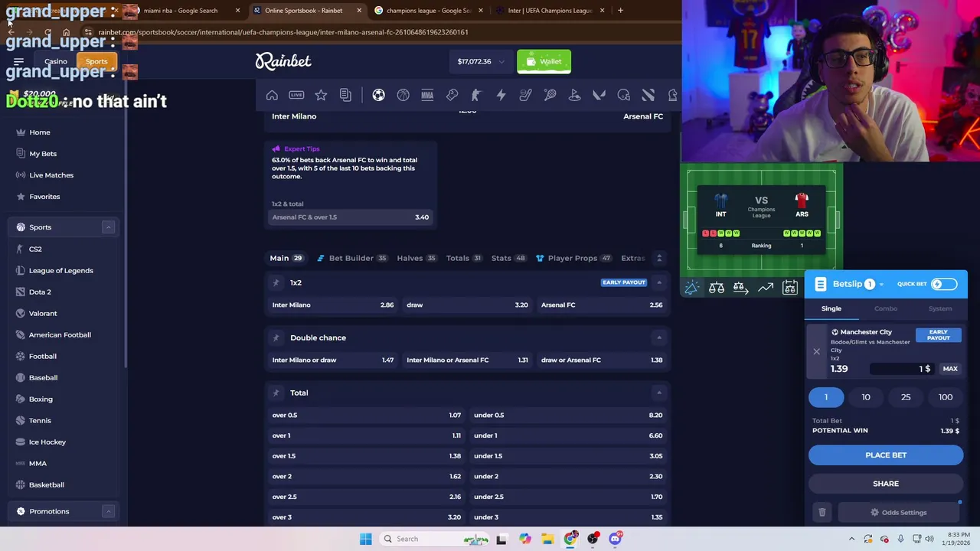Image resolution: width=980 pixels, height=551 pixels.
Task: Delete all bets with trash icon
Action: click(822, 513)
